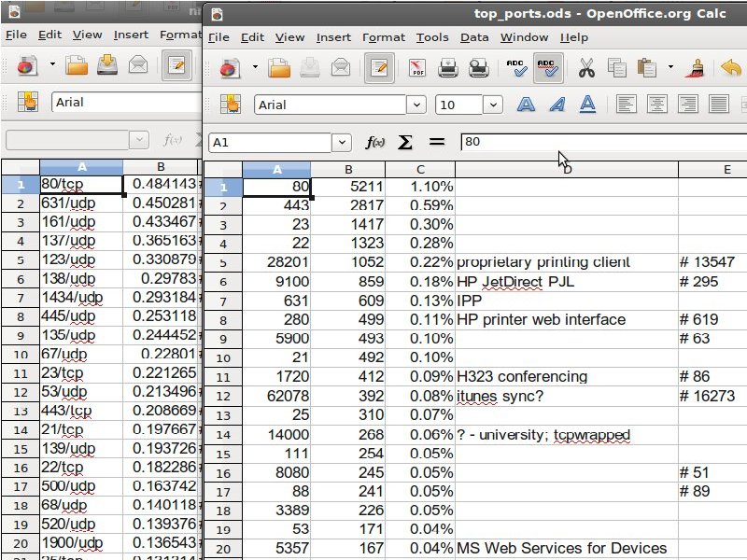Click cell containing HP JetDirect PJL

coord(567,282)
